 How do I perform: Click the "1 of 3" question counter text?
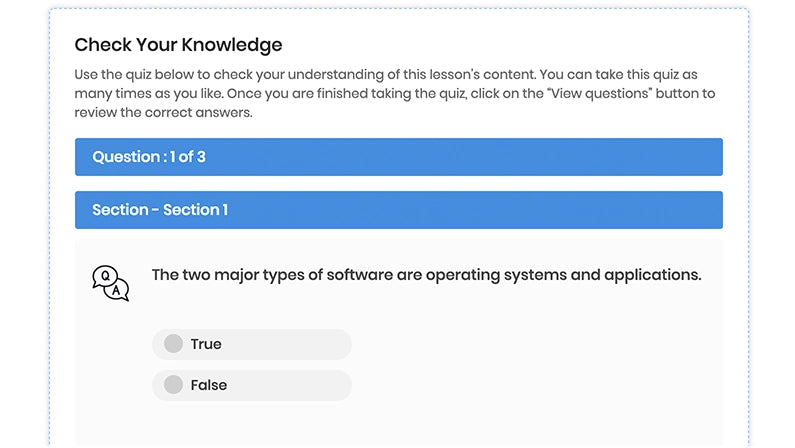[x=186, y=157]
